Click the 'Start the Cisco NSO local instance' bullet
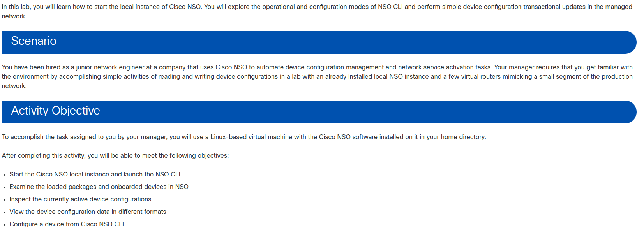Viewport: 644px width, 231px height. click(x=95, y=174)
